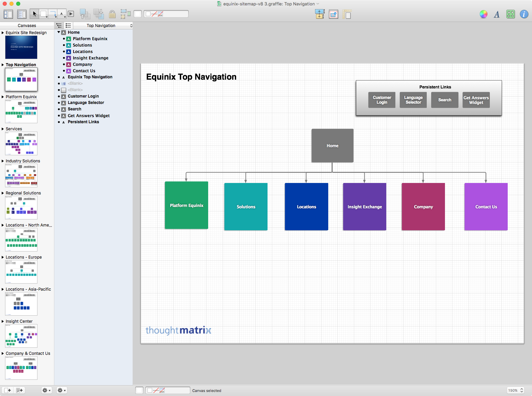Select Insight Center canvas thumbnail
This screenshot has width=532, height=396.
click(x=21, y=336)
